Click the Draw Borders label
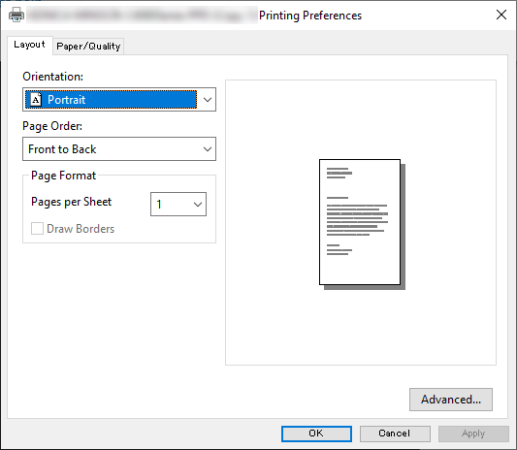Screen dimensions: 517x450 coord(80,229)
